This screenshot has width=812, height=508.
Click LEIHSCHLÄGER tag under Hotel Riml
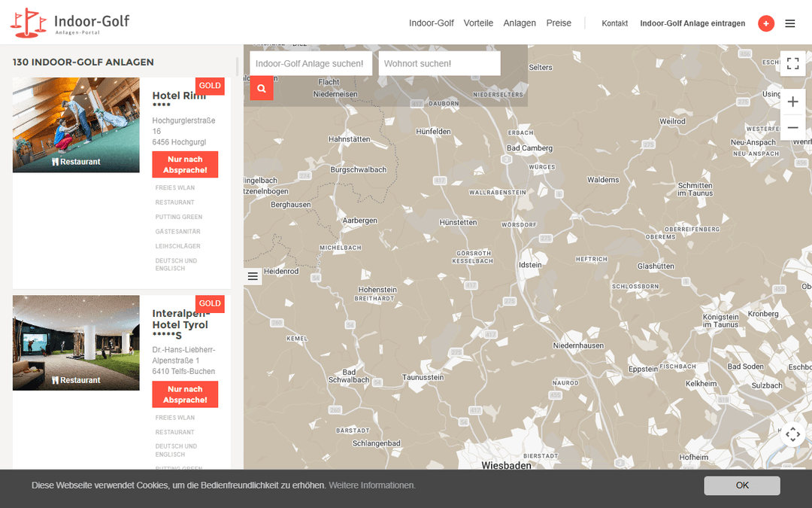177,245
